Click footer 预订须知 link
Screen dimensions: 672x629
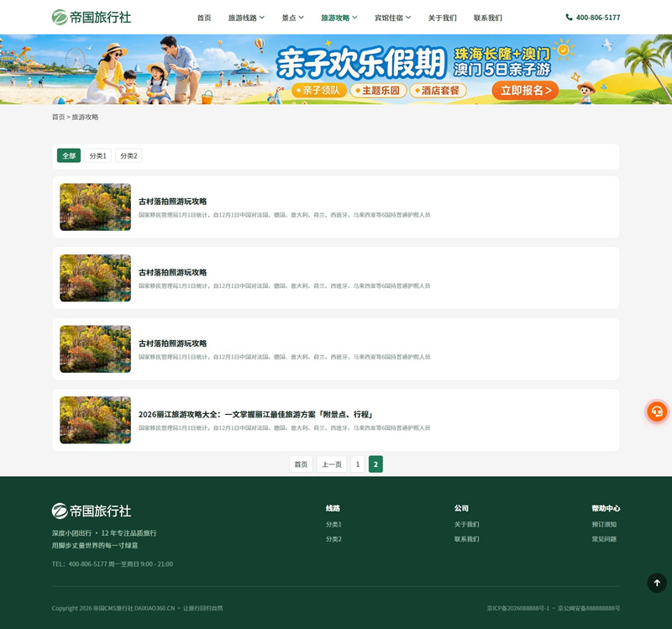pos(604,525)
